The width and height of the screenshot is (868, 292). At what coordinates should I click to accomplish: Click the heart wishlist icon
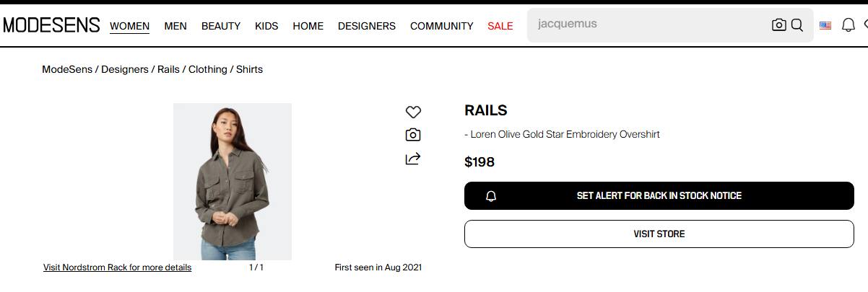pos(413,112)
